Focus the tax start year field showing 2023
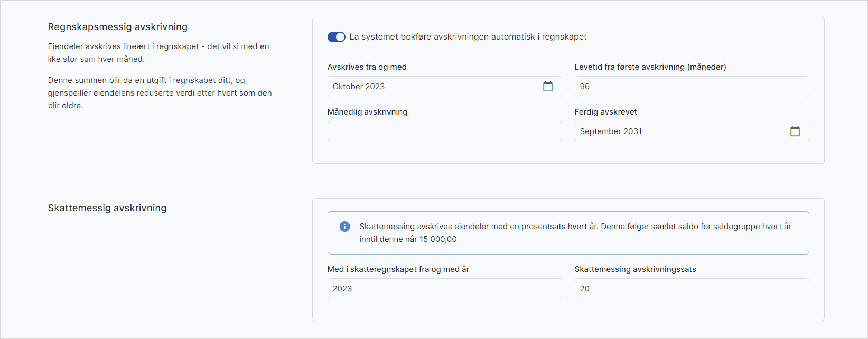Image resolution: width=868 pixels, height=339 pixels. (x=444, y=289)
